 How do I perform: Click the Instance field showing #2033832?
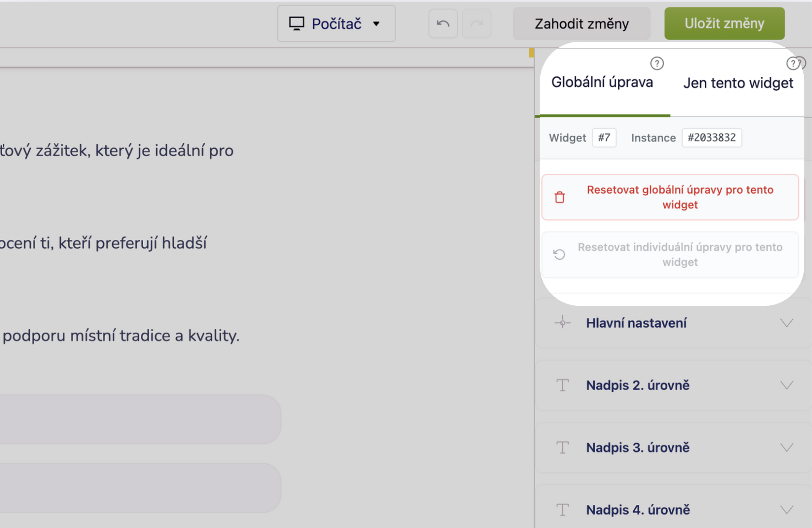[712, 137]
